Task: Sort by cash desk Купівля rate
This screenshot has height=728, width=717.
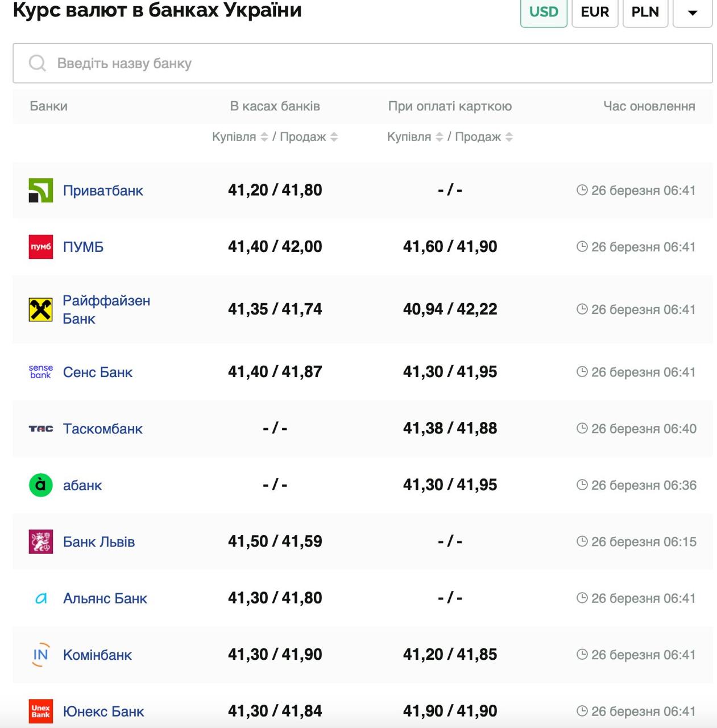Action: tap(264, 137)
